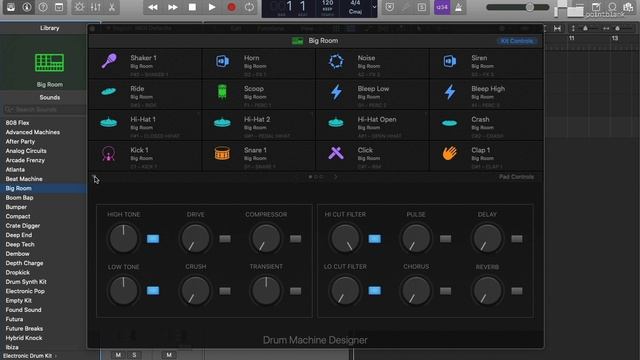Select the Horn pad speaker icon
Image resolution: width=640 pixels, height=360 pixels.
point(222,61)
